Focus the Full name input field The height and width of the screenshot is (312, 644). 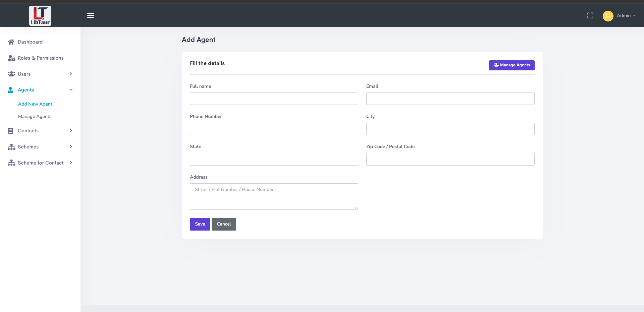[x=274, y=99]
